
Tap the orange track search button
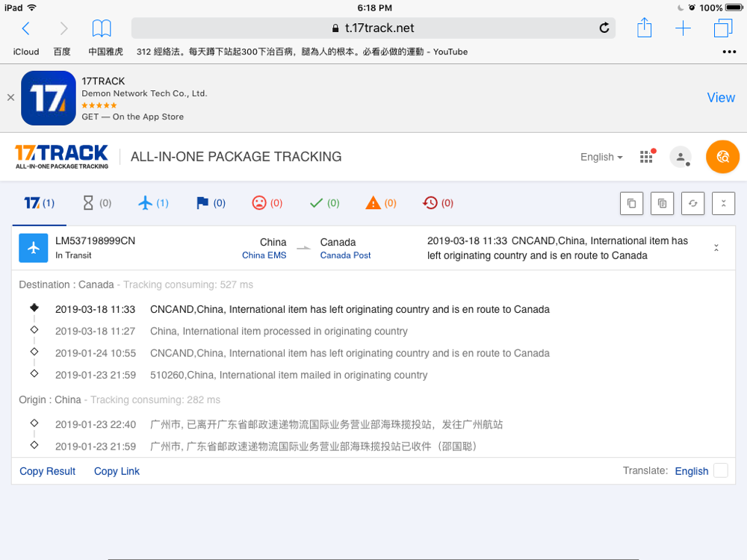pos(722,157)
